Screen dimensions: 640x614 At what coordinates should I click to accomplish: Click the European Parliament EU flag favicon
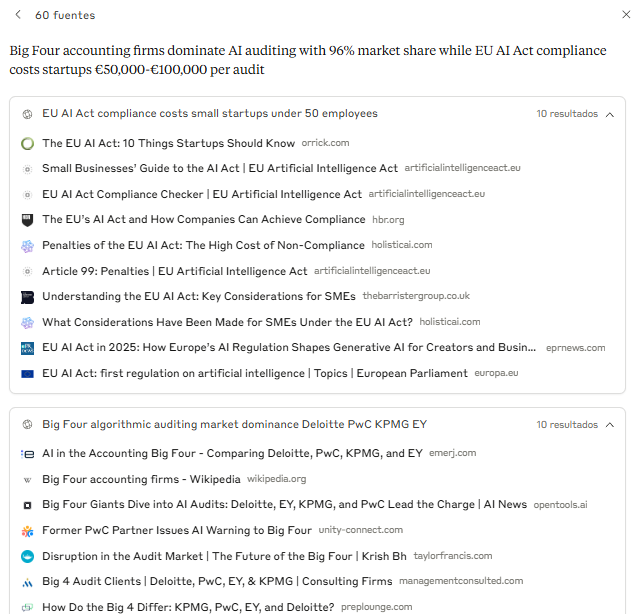coord(28,374)
